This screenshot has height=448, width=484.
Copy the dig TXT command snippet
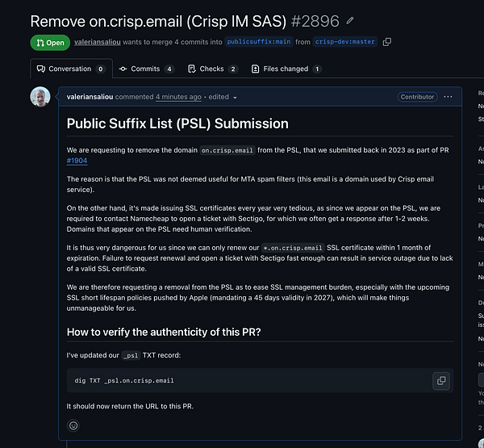point(441,381)
